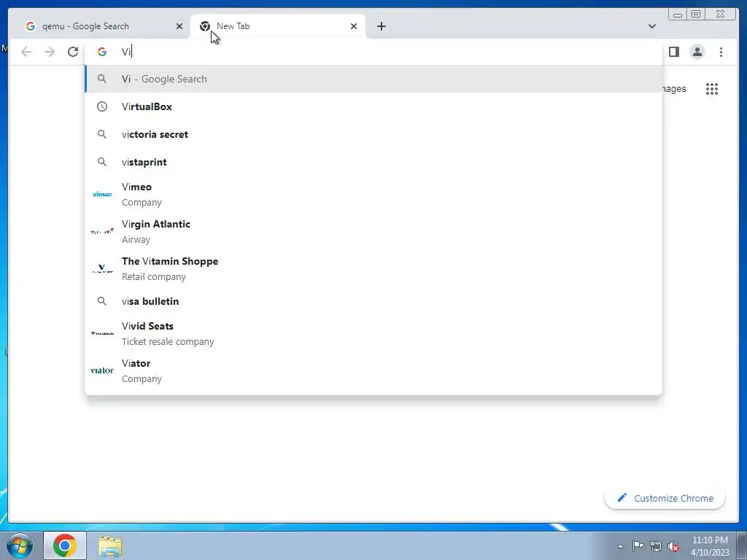Open Chrome's three-dot menu
The height and width of the screenshot is (560, 747).
(x=721, y=52)
